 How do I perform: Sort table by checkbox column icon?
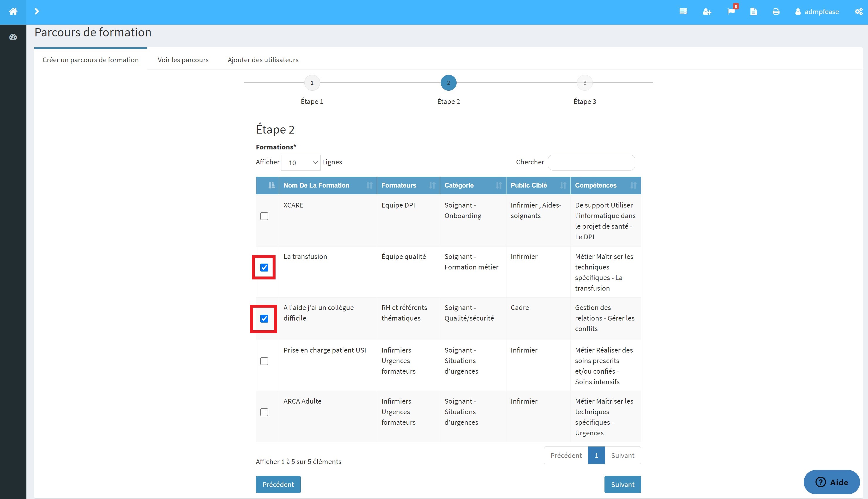[x=271, y=186]
